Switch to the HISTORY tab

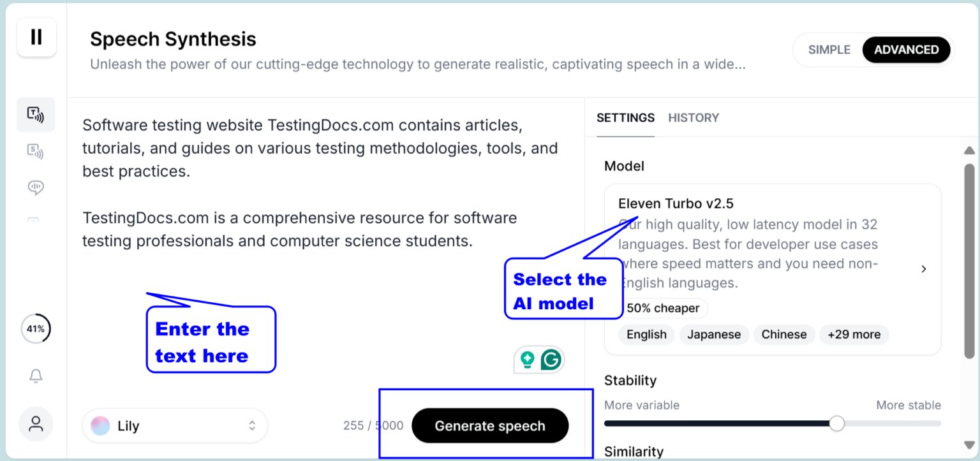[x=694, y=117]
